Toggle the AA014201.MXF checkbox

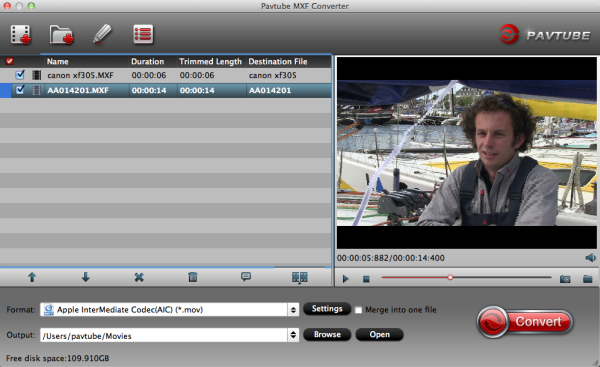(20, 90)
